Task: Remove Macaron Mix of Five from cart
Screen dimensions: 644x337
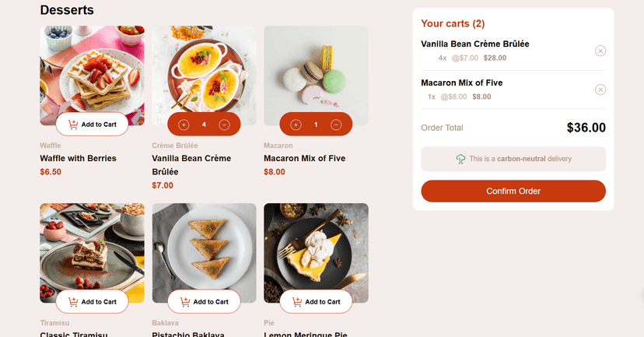Action: click(x=600, y=90)
